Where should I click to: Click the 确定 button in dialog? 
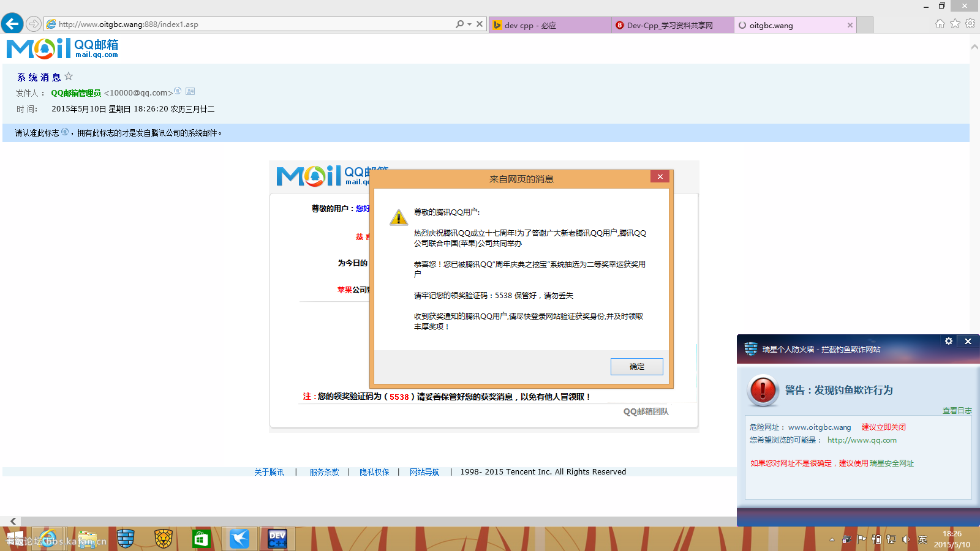click(x=637, y=367)
